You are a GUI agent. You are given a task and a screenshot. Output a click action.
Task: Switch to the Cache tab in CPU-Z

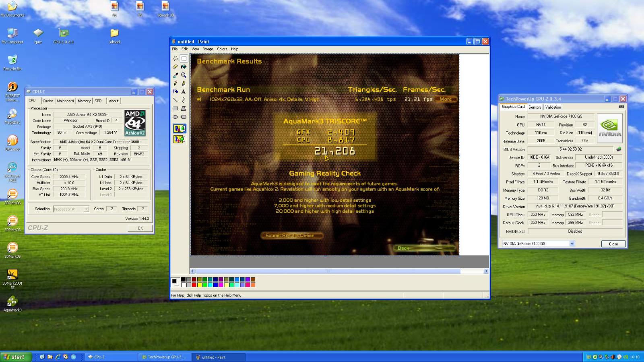(48, 101)
